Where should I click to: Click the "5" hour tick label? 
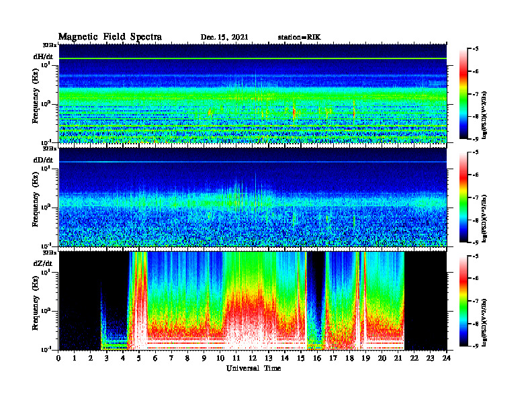139,359
